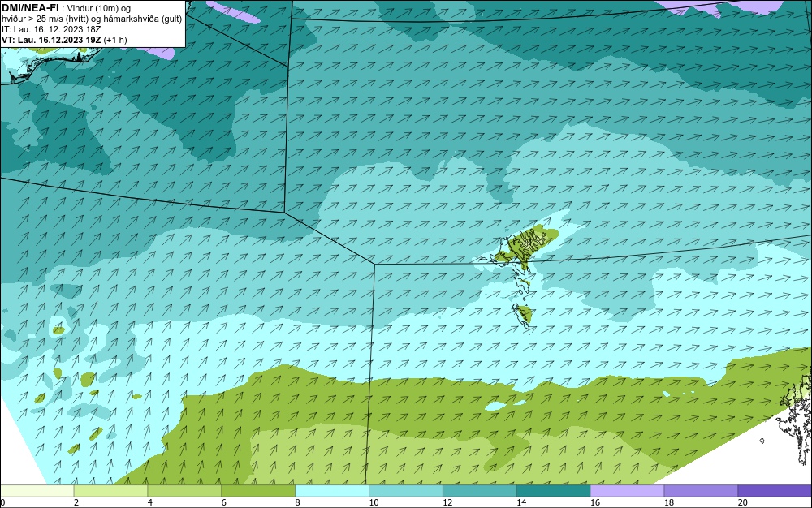Click the 18–20 medium purple legend swatch

pyautogui.click(x=701, y=491)
